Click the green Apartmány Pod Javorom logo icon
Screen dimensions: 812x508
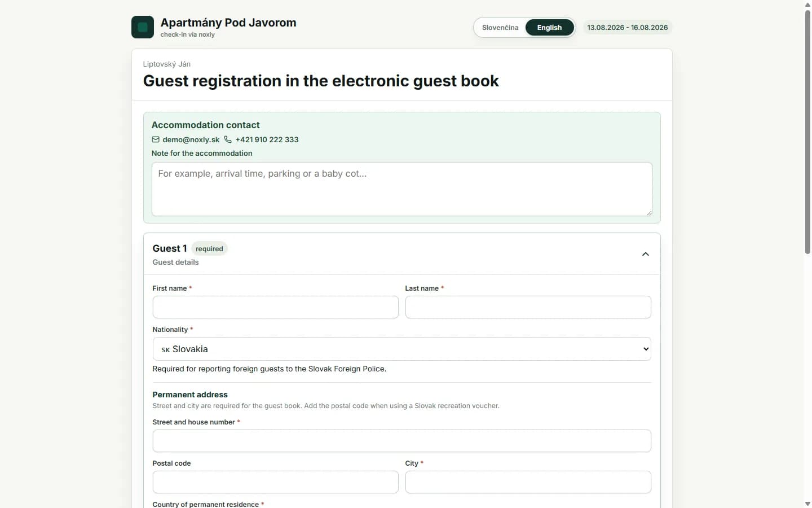point(142,27)
